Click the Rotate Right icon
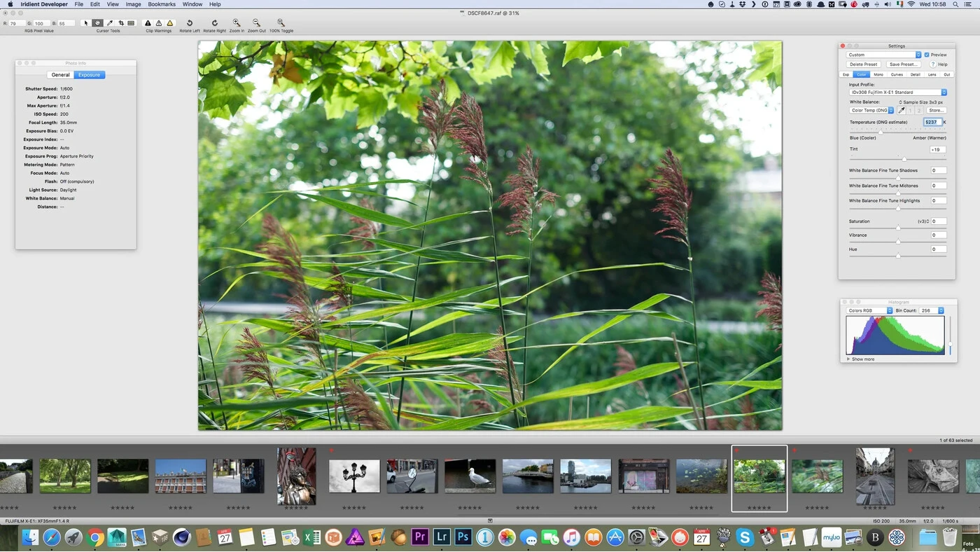 pyautogui.click(x=214, y=23)
